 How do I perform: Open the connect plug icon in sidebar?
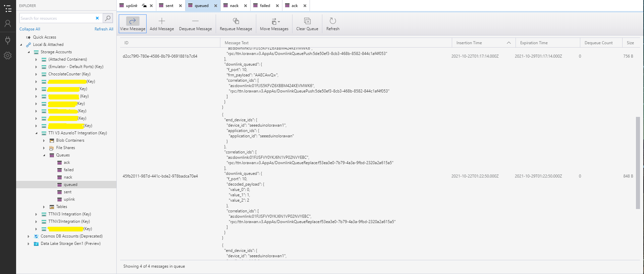(x=8, y=40)
